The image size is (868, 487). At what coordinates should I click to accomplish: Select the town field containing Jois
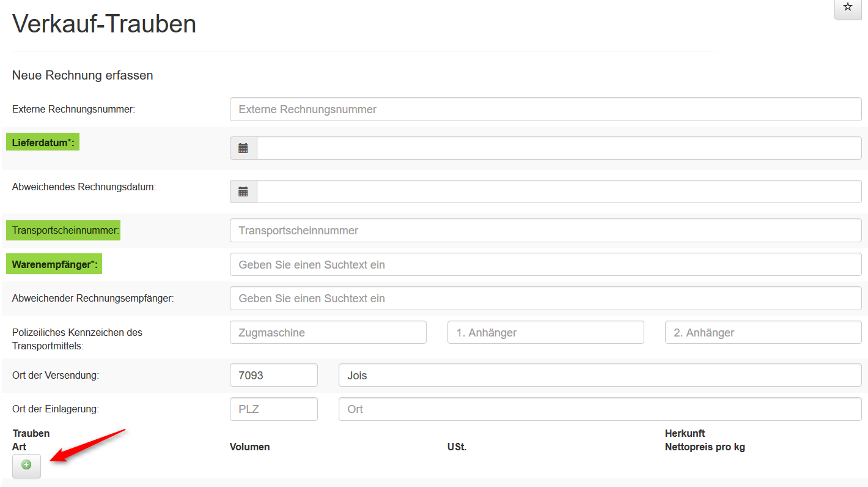tap(600, 376)
